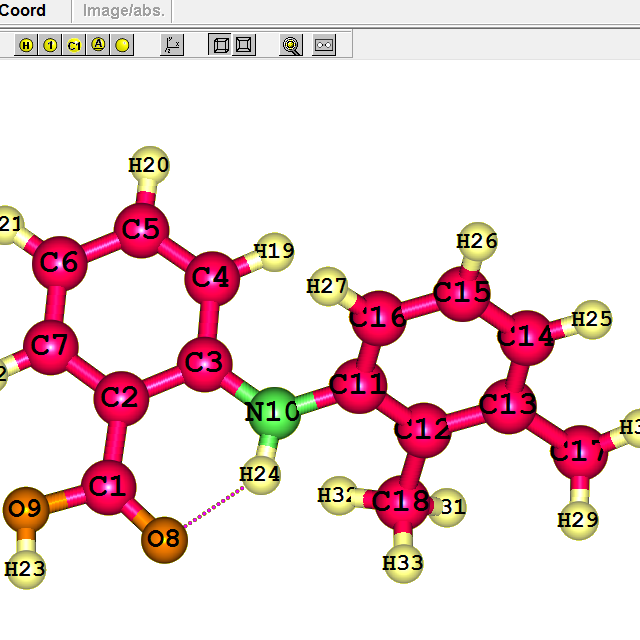This screenshot has width=640, height=640.
Task: Click oxygen atom O8
Action: coord(164,539)
